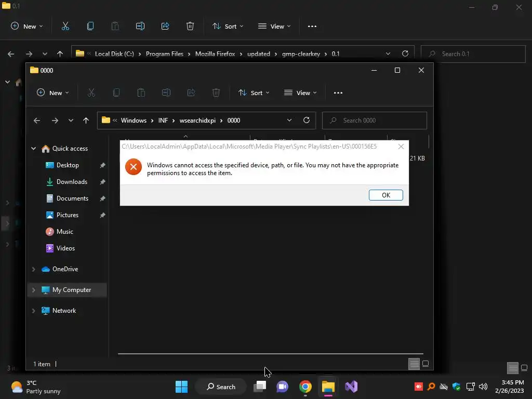The height and width of the screenshot is (399, 532).
Task: Open View dropdown in 0.1 window
Action: (x=274, y=26)
